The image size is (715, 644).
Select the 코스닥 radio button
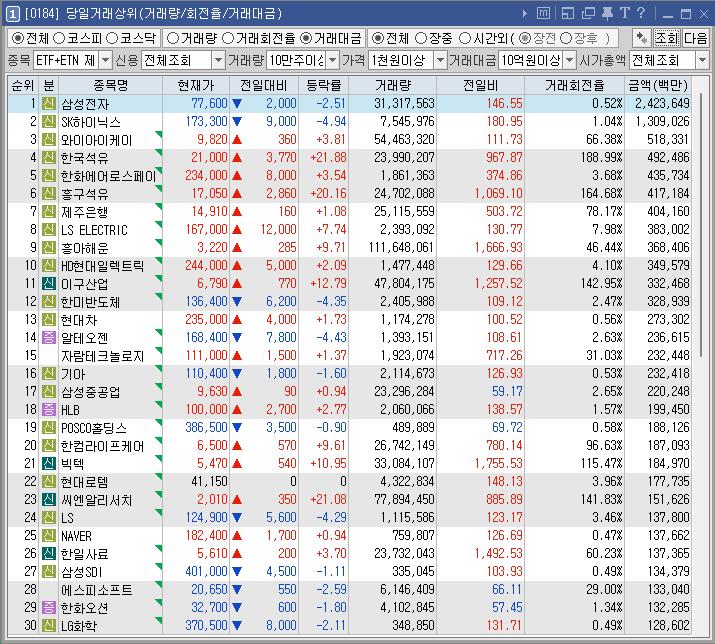tap(112, 38)
